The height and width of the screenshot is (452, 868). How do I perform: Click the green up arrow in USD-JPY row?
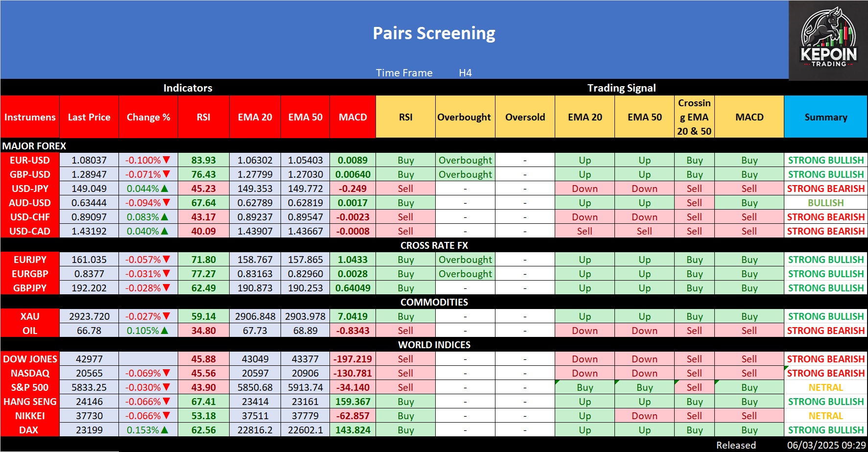[x=164, y=189]
